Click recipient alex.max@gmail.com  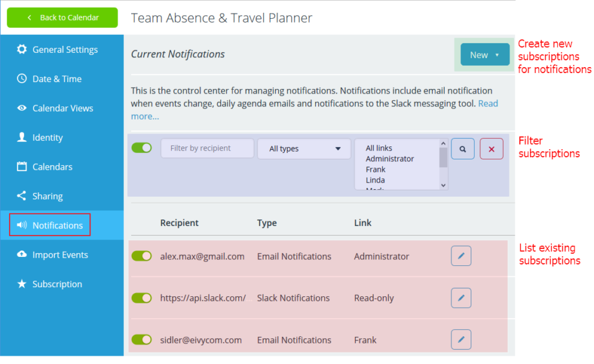[202, 256]
